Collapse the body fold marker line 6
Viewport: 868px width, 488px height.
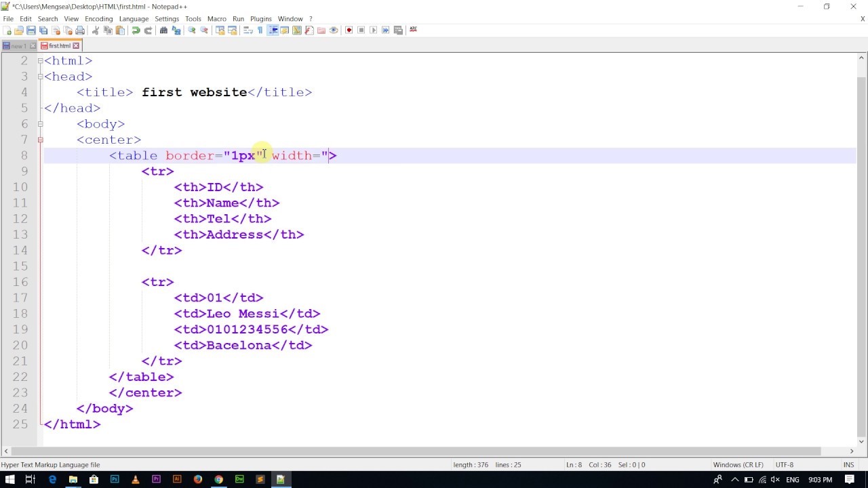tap(40, 124)
